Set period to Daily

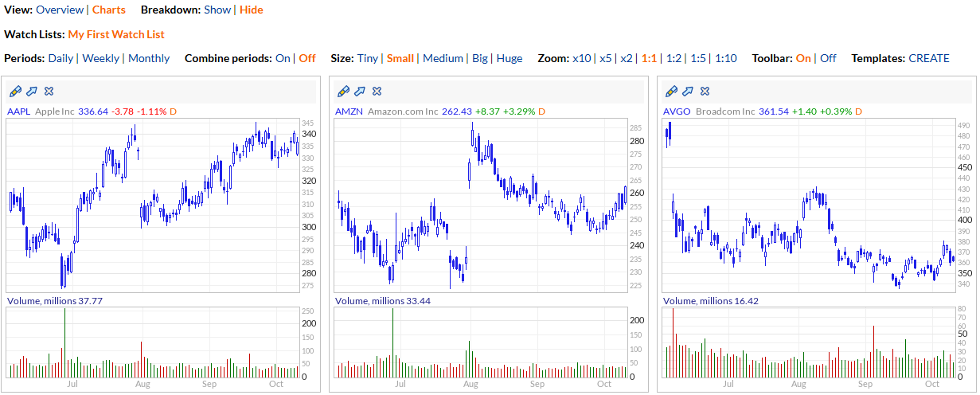61,58
